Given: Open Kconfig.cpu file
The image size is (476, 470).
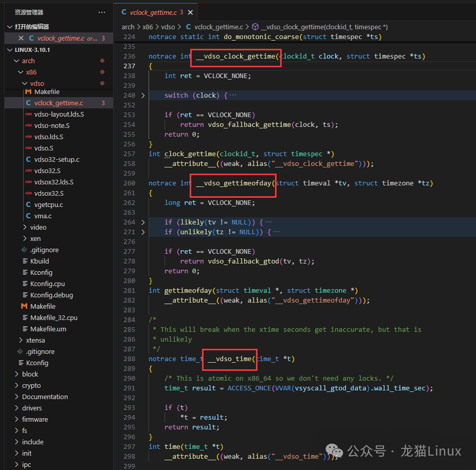Looking at the screenshot, I should (59, 284).
